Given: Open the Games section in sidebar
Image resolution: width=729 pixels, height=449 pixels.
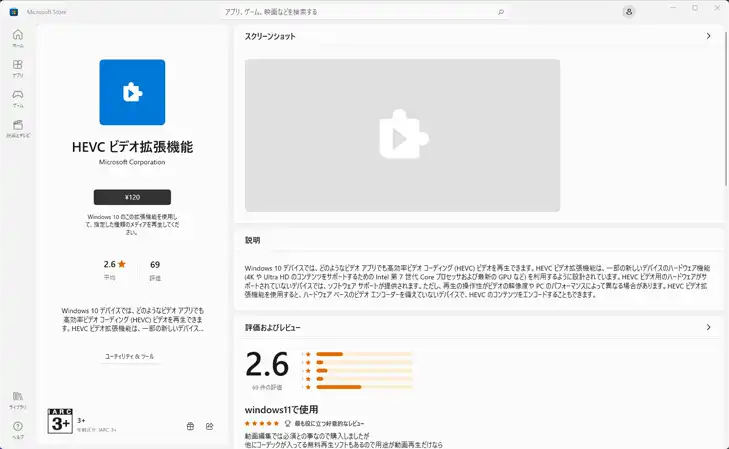Looking at the screenshot, I should point(18,98).
